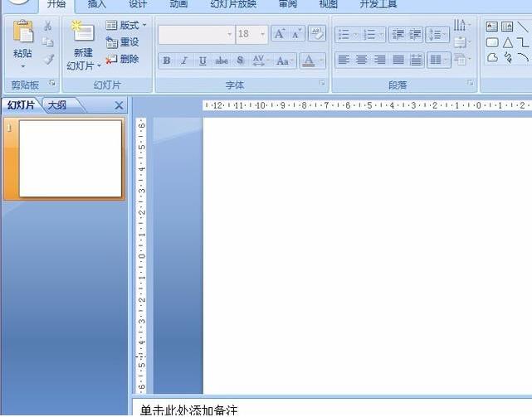Viewport: 532px width, 417px height.
Task: Open the 动画 Animations ribbon tab
Action: 178,4
